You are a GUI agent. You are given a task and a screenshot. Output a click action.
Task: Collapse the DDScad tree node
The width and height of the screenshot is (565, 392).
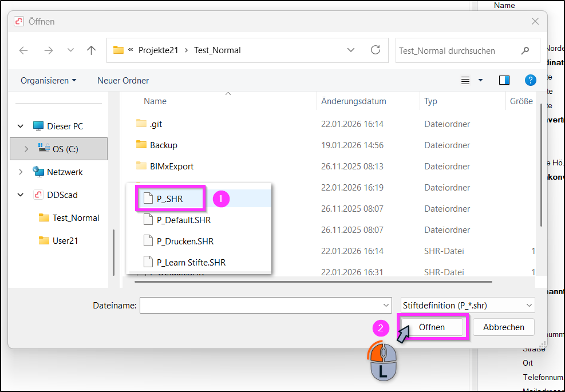coord(21,195)
